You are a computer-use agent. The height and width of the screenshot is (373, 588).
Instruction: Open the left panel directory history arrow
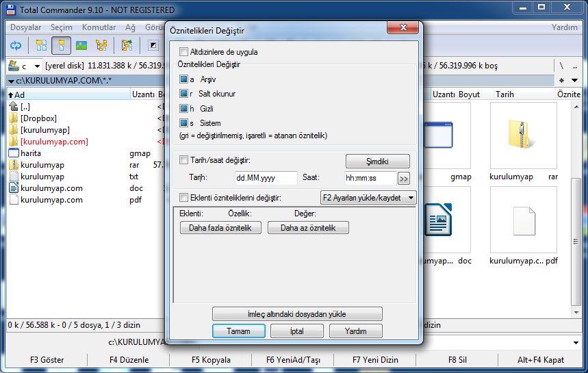[11, 81]
